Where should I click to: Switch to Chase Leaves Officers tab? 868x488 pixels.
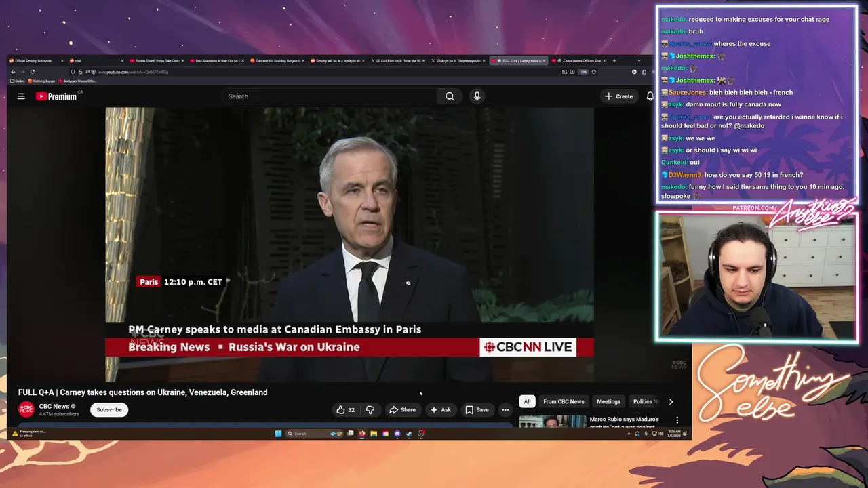tap(578, 60)
